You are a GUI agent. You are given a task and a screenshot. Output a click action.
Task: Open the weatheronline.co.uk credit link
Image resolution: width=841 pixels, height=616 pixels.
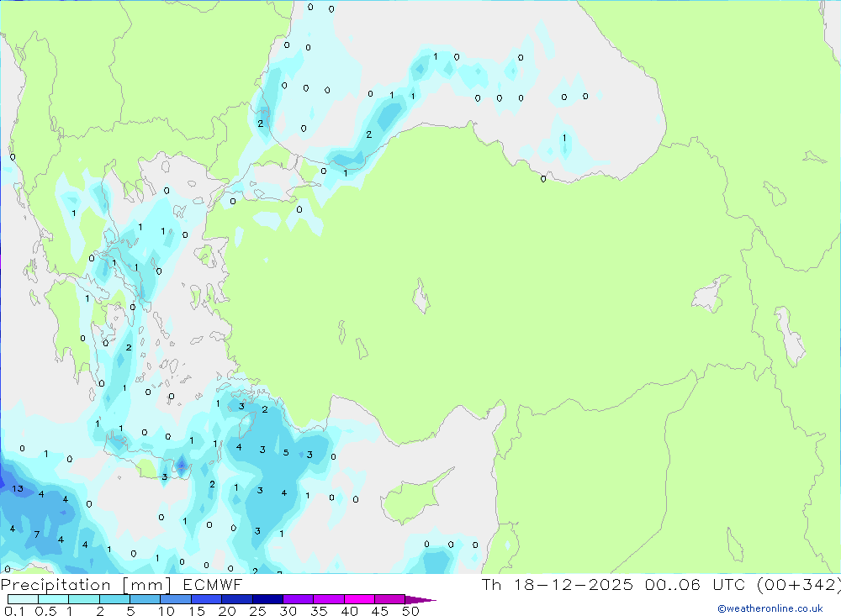point(770,608)
